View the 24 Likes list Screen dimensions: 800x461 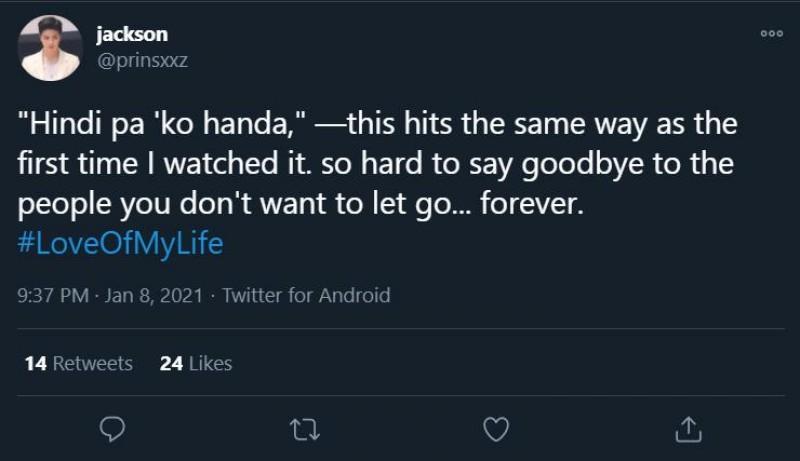[196, 363]
